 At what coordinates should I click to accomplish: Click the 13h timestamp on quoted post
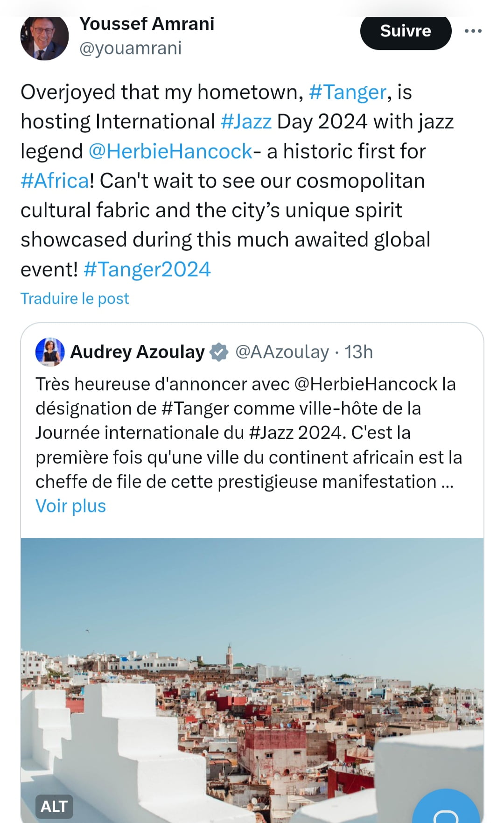pos(358,352)
